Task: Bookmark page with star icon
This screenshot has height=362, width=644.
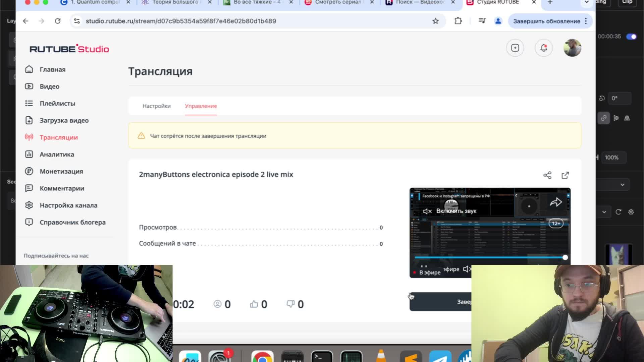Action: [x=435, y=21]
